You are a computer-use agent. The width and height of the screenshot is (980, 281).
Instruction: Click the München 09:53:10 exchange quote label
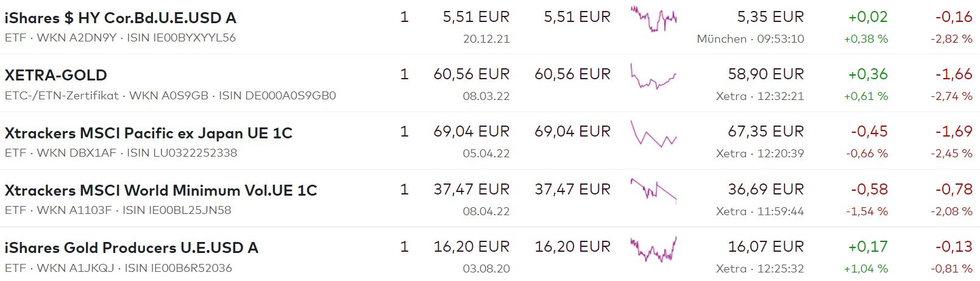pos(750,39)
